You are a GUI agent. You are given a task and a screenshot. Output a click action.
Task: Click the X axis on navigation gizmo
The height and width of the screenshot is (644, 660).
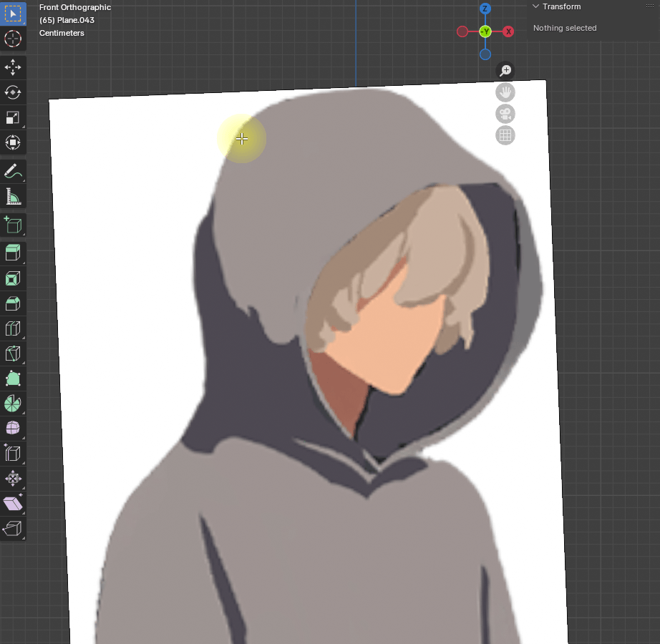tap(508, 31)
